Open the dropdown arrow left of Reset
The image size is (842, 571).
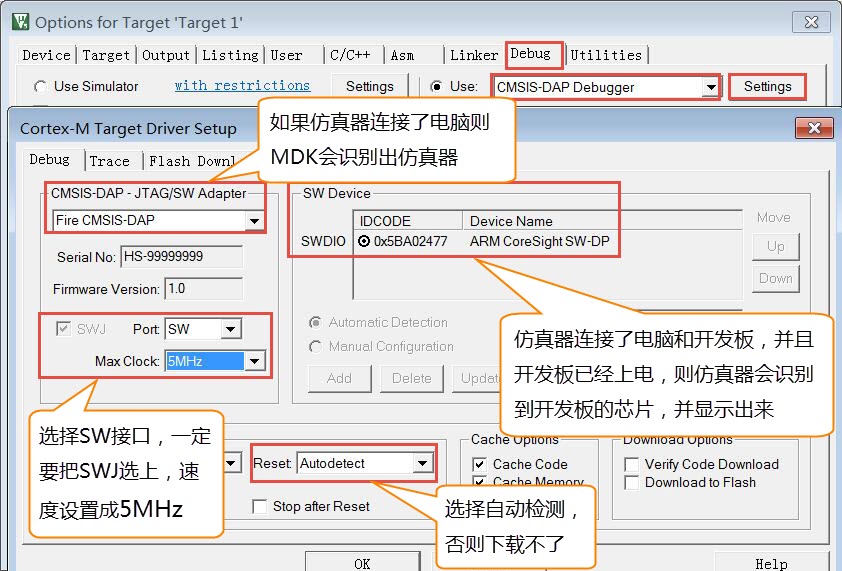[x=231, y=463]
